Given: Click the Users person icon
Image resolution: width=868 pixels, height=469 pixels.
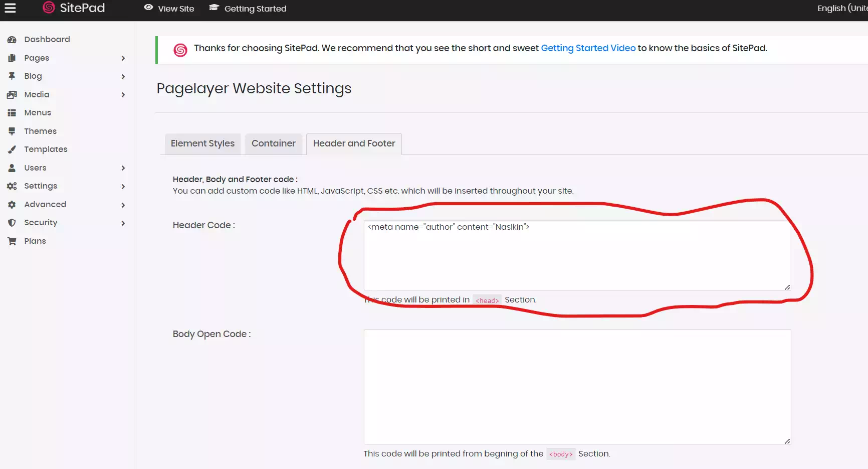Looking at the screenshot, I should pos(12,168).
